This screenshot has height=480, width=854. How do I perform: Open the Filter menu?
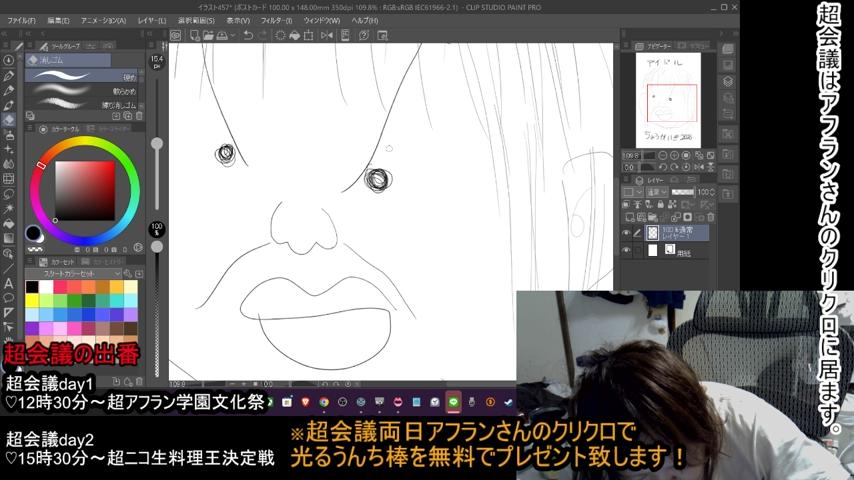pos(276,20)
